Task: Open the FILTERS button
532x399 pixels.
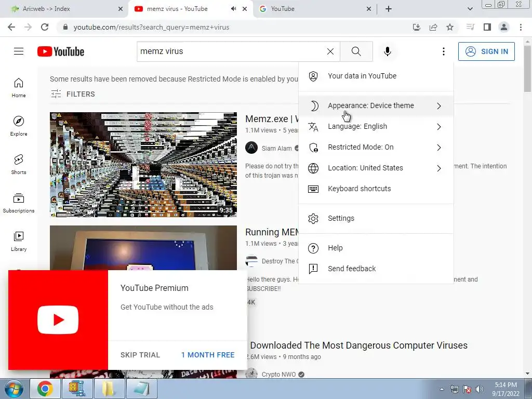Action: tap(73, 94)
